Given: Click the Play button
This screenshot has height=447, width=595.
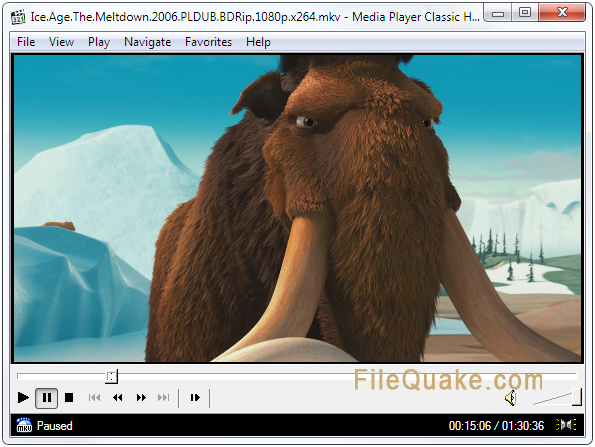Looking at the screenshot, I should 23,398.
